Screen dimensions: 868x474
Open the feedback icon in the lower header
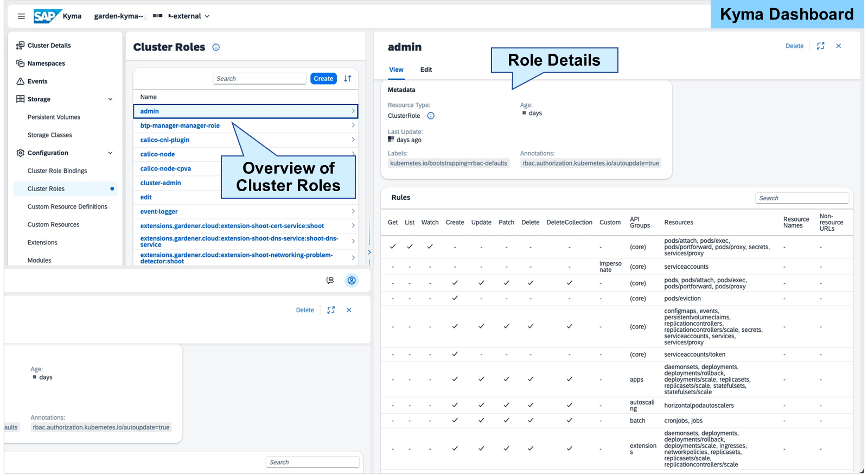tap(330, 280)
